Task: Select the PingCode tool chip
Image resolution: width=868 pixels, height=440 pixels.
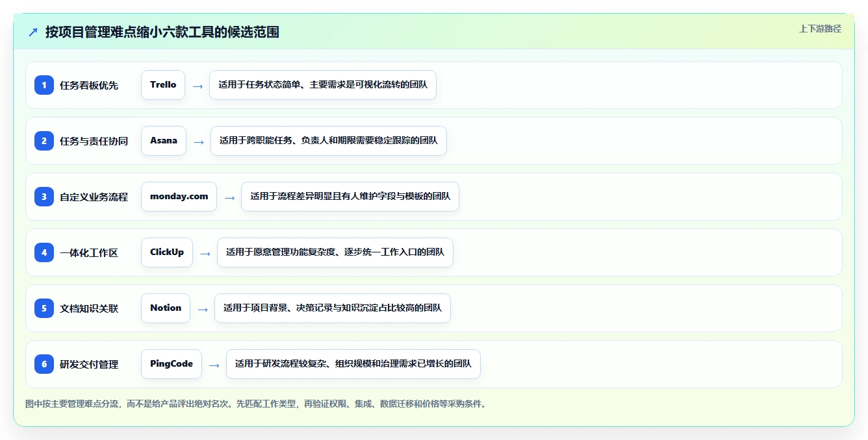Action: 172,364
